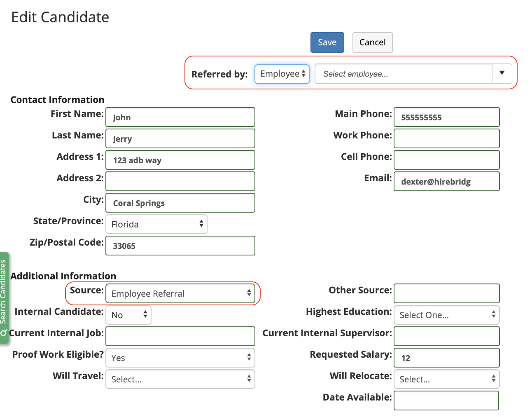Click the empty Work Phone field
532x417 pixels.
click(x=446, y=138)
